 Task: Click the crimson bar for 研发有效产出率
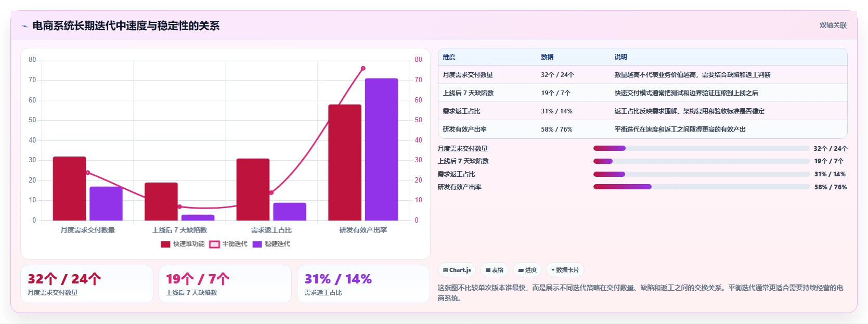pos(345,162)
